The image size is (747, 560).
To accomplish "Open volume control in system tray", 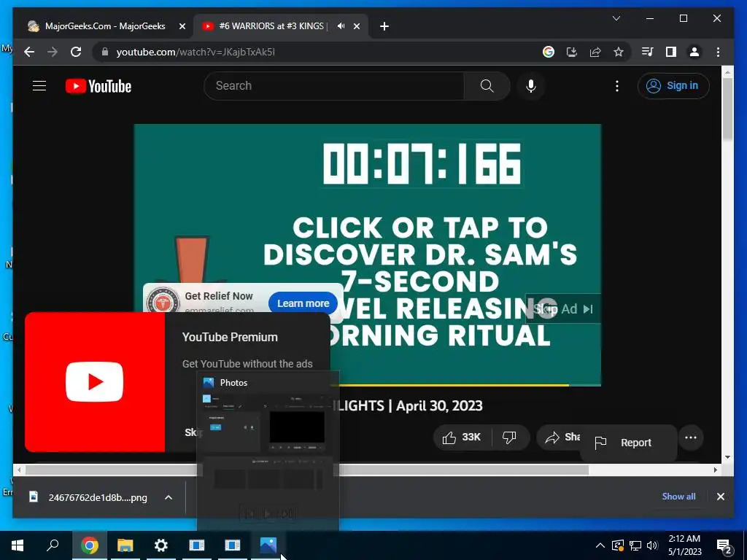I will [652, 545].
